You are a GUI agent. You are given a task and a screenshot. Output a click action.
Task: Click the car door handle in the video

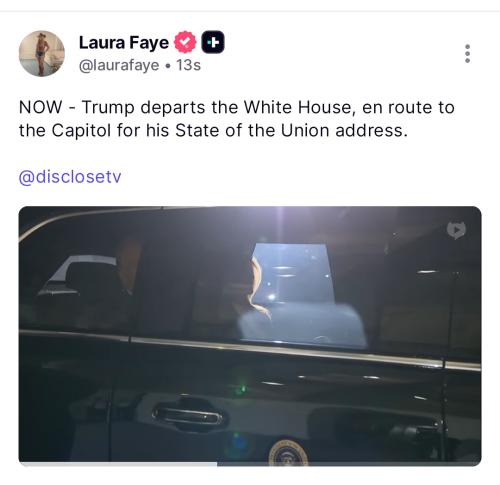click(187, 416)
